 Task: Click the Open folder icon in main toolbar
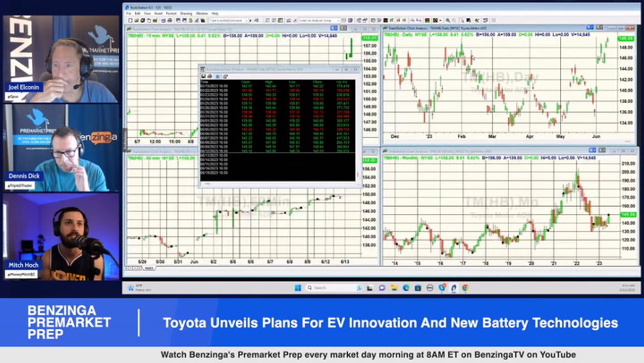(137, 20)
